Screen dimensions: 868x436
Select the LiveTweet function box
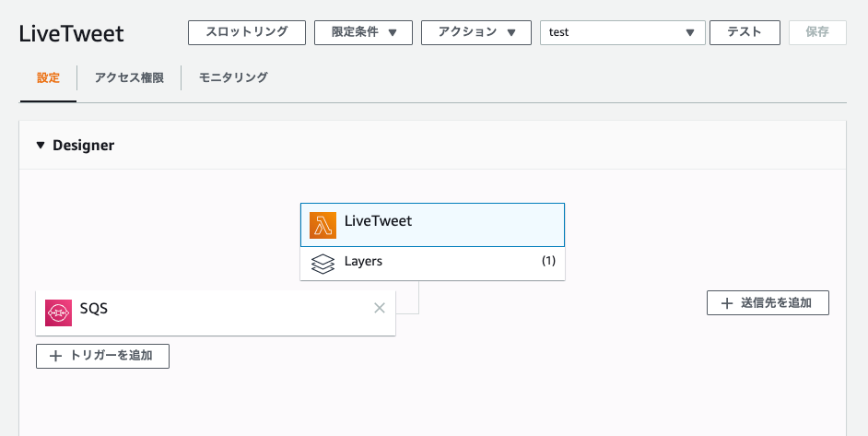[x=432, y=225]
